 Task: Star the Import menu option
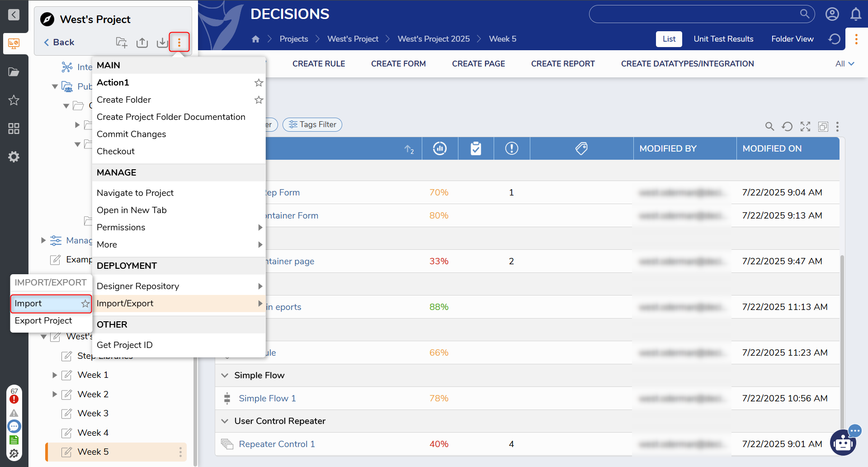pos(85,304)
